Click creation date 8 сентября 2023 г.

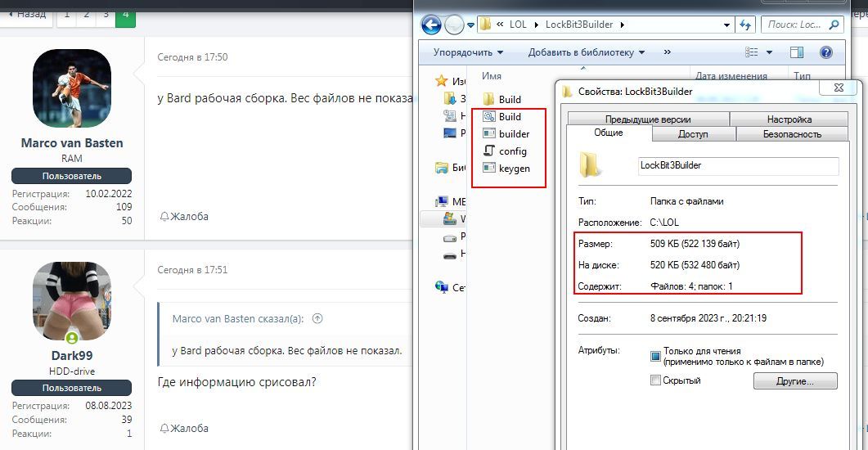point(708,318)
